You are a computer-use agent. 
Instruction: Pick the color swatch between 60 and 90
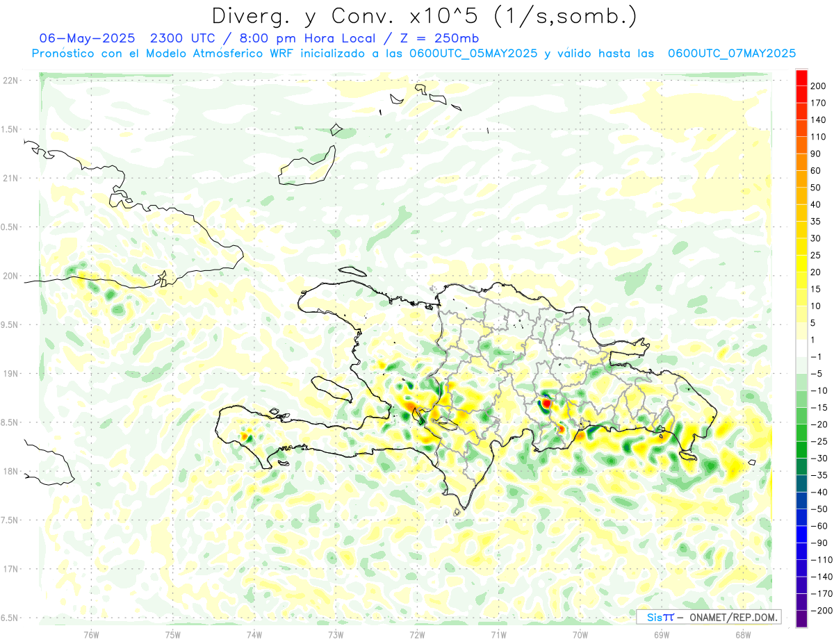(801, 163)
